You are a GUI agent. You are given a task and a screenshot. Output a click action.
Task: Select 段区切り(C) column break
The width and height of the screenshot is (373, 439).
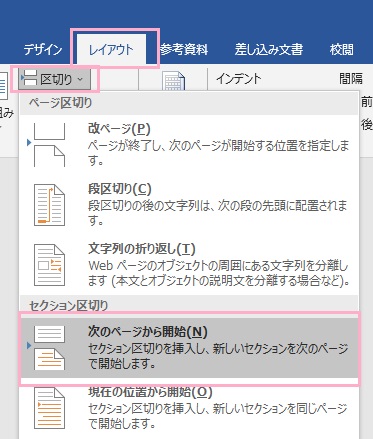tap(189, 205)
